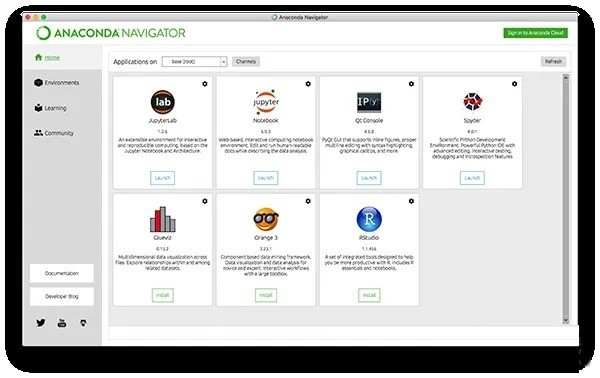The image size is (600, 378).
Task: Open RStudio tile gear menu
Action: click(x=411, y=201)
